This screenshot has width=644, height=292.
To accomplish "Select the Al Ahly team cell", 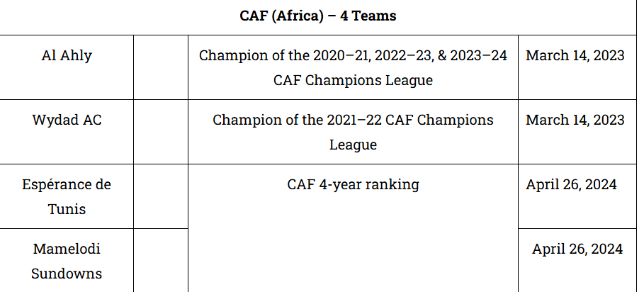I will click(67, 55).
